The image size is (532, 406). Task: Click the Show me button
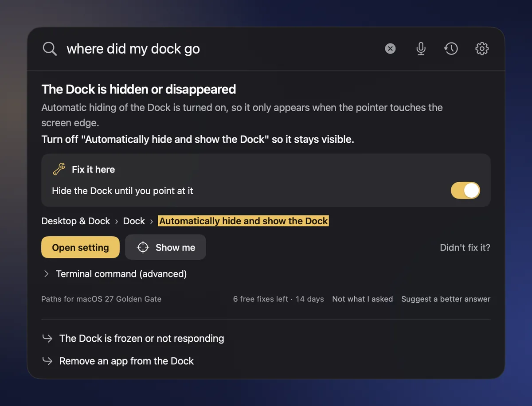pos(165,248)
